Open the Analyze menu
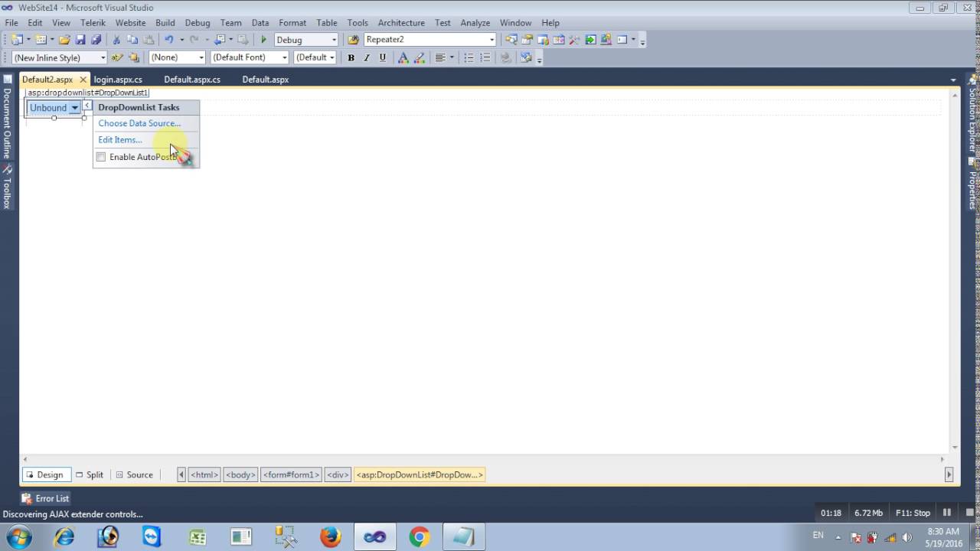 pos(475,23)
